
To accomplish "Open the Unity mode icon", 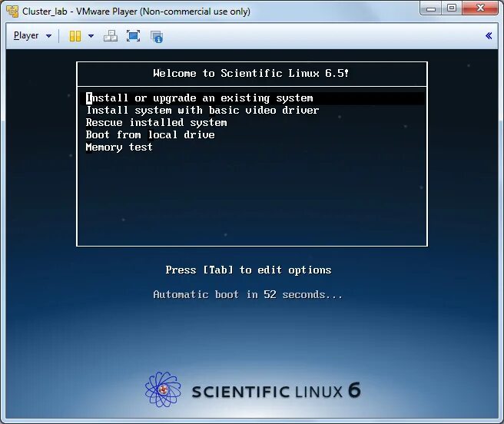I will tap(157, 36).
